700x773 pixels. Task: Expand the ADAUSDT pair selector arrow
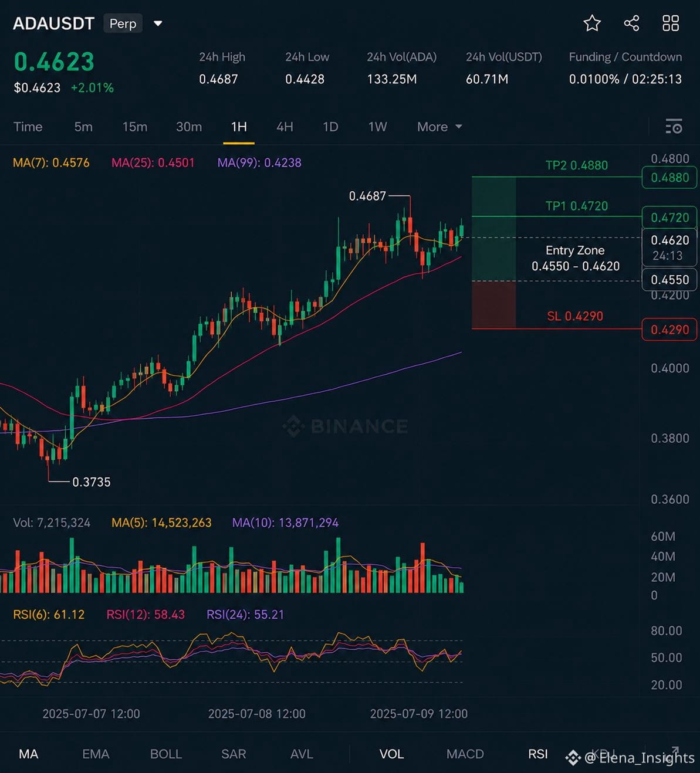pyautogui.click(x=157, y=24)
